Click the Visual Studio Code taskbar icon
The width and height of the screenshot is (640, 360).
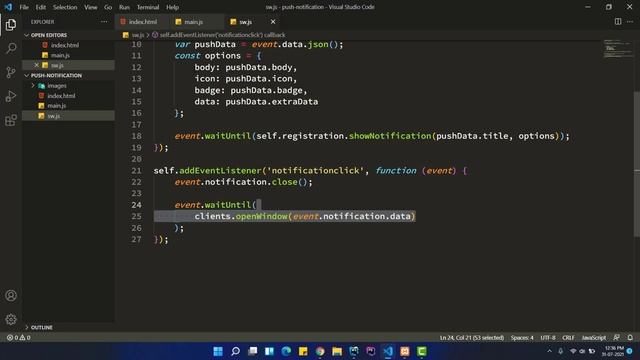click(388, 351)
